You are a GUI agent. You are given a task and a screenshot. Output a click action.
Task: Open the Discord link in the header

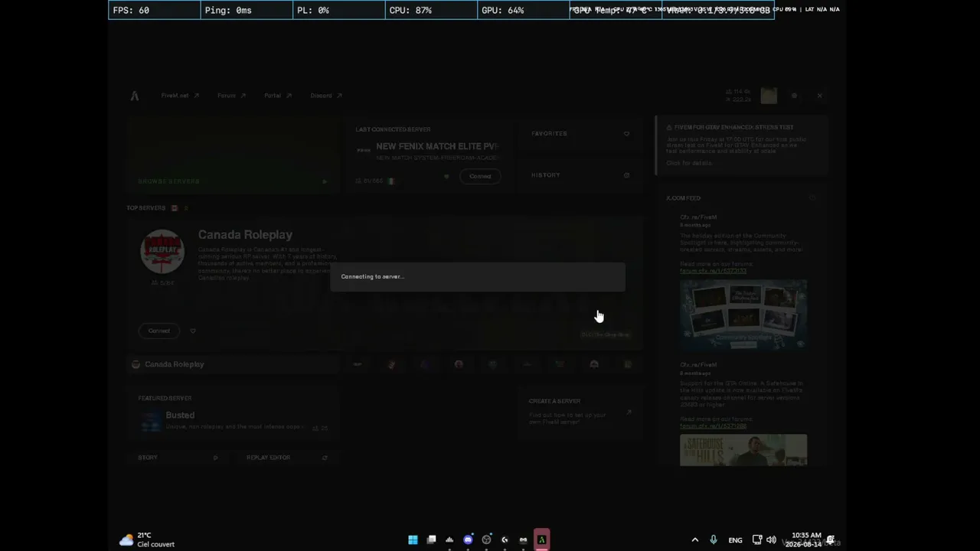[x=326, y=96]
